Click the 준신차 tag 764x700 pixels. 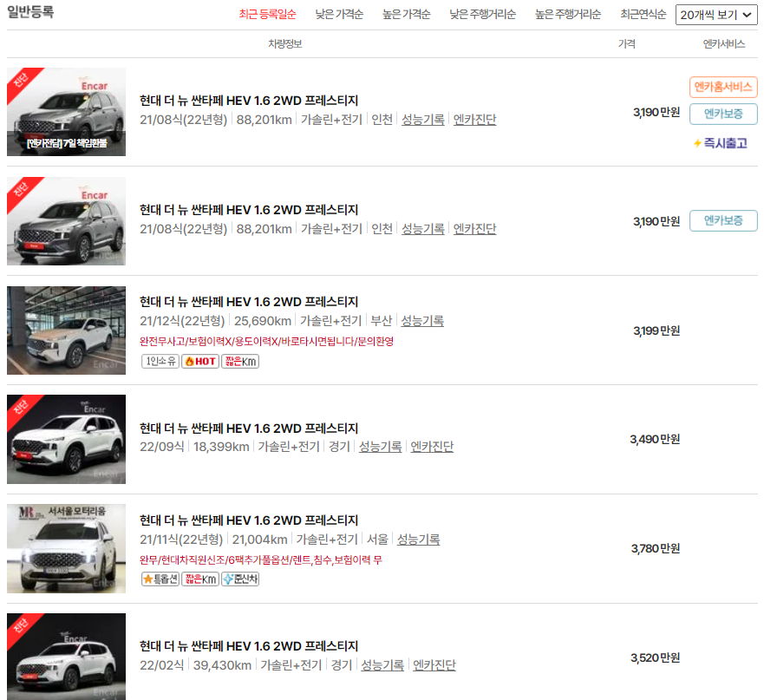pyautogui.click(x=240, y=579)
